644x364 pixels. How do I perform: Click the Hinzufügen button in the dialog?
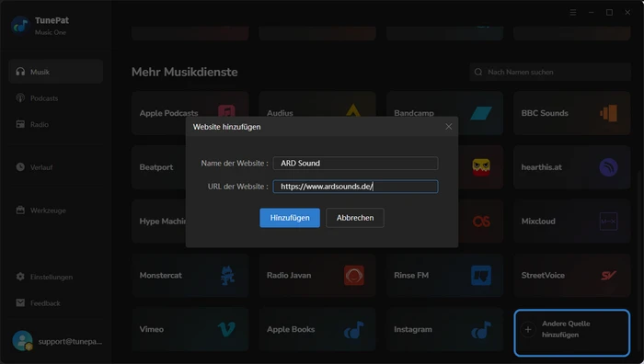pos(290,218)
